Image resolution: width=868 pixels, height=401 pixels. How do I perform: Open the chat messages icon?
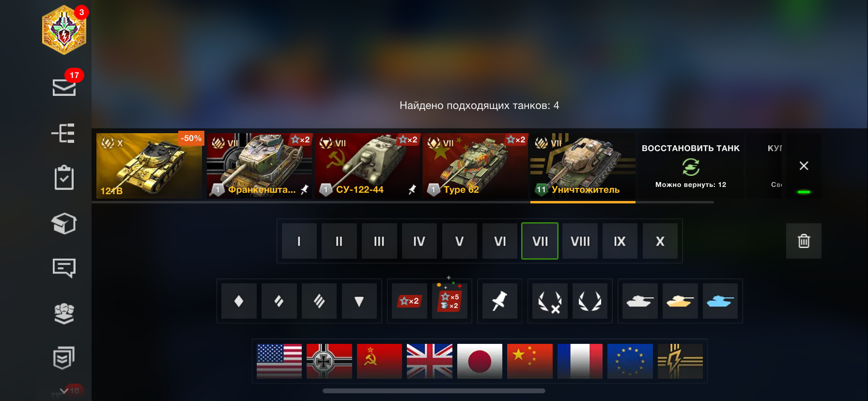[64, 268]
